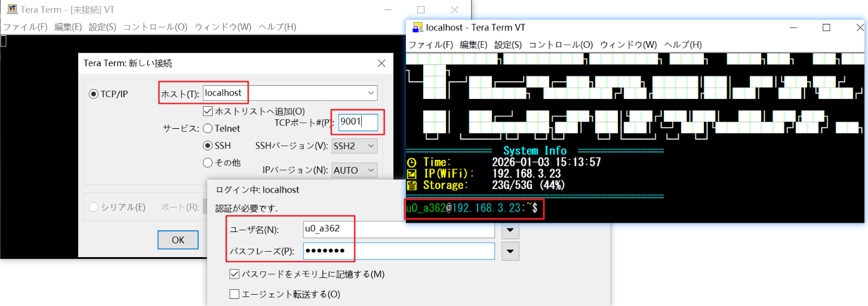Click the ログイン中: localhost dialog title text
This screenshot has width=868, height=306.
(257, 190)
